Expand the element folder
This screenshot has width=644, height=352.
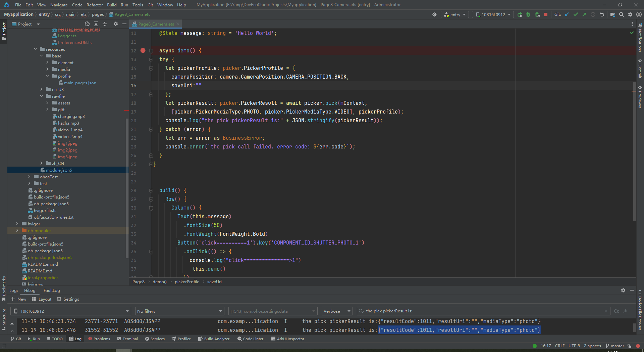47,62
